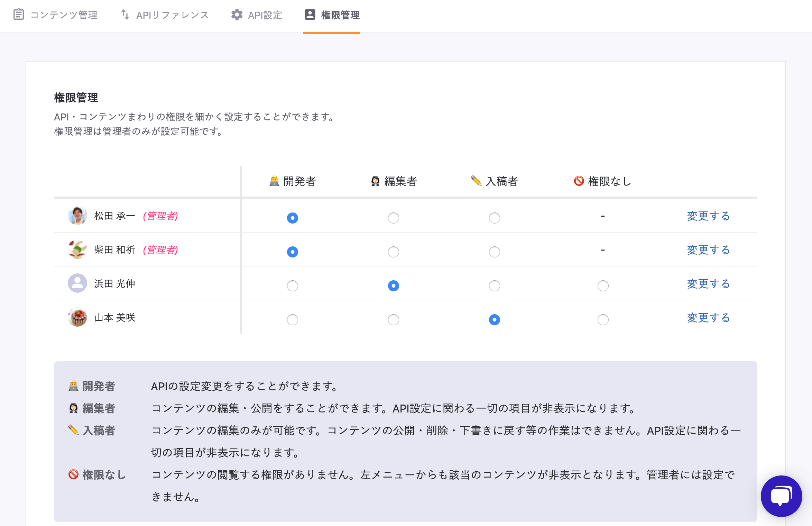This screenshot has height=526, width=812.
Task: Set 山本 美咲 to 編集者 role
Action: click(x=394, y=320)
